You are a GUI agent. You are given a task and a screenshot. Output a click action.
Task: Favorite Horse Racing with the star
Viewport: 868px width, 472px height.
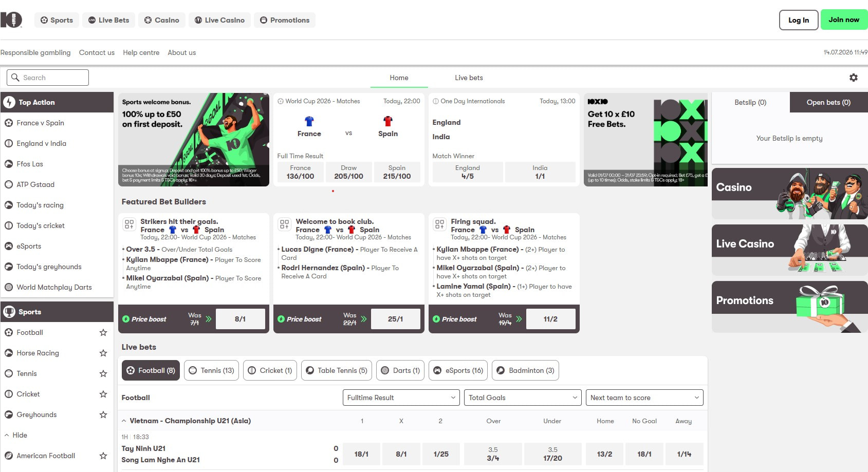(103, 353)
